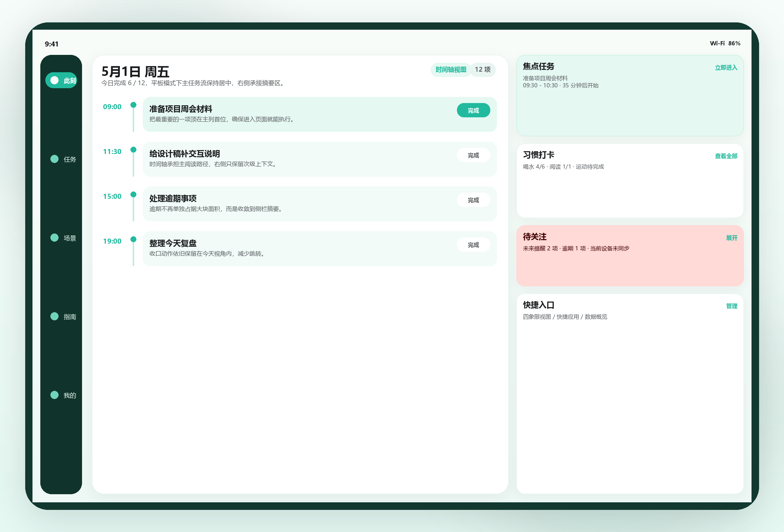Open the 整理今天复盘 task card title
This screenshot has width=784, height=532.
coord(173,244)
